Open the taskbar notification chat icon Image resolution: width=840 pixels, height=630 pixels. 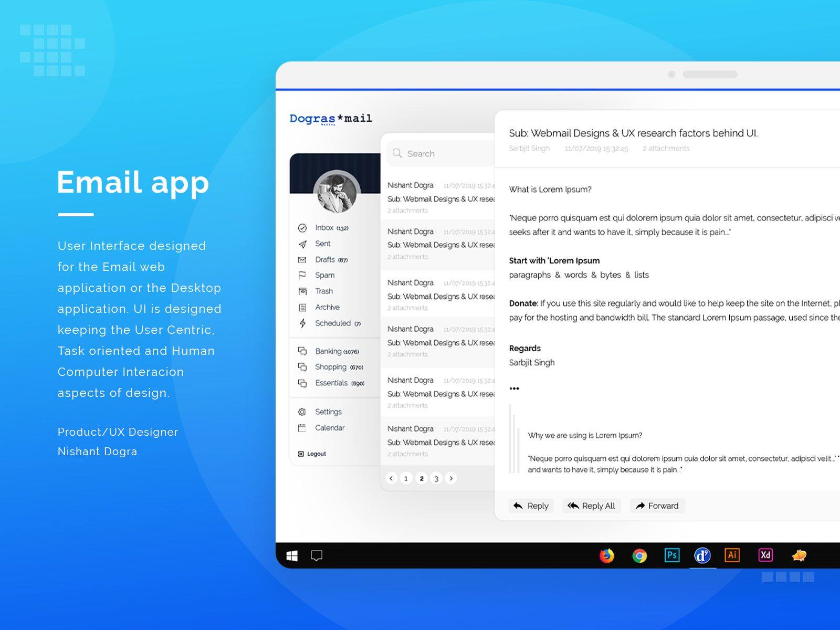(x=317, y=555)
